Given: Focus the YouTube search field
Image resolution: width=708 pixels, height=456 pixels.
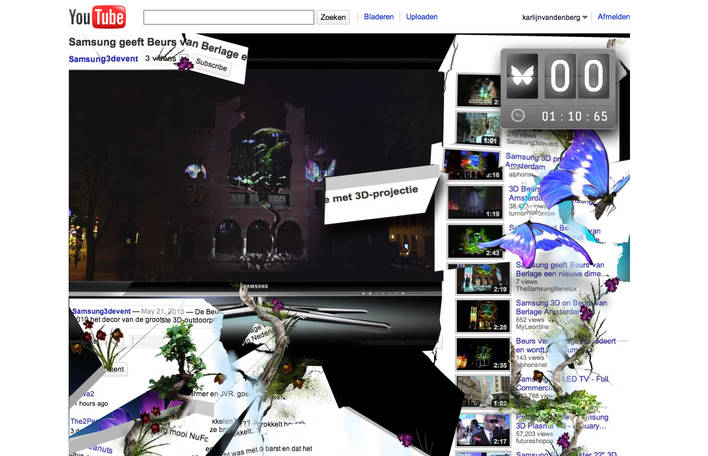Looking at the screenshot, I should click(x=228, y=17).
